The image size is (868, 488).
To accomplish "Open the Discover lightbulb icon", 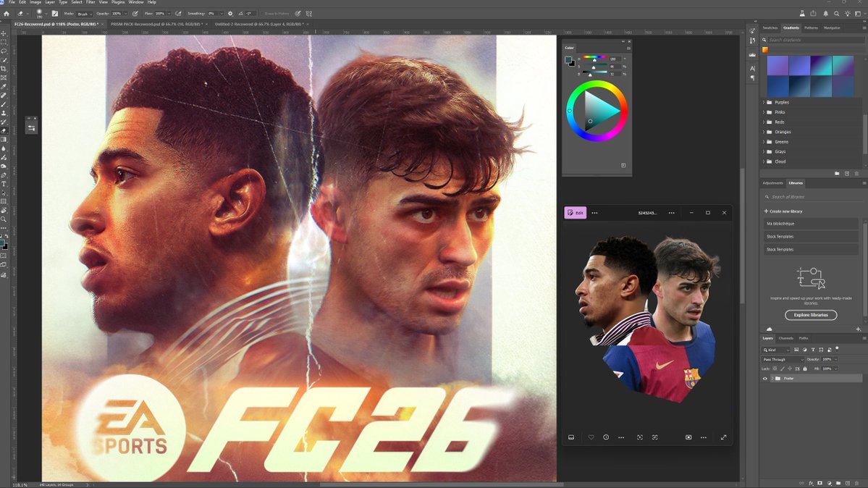I will (x=848, y=13).
